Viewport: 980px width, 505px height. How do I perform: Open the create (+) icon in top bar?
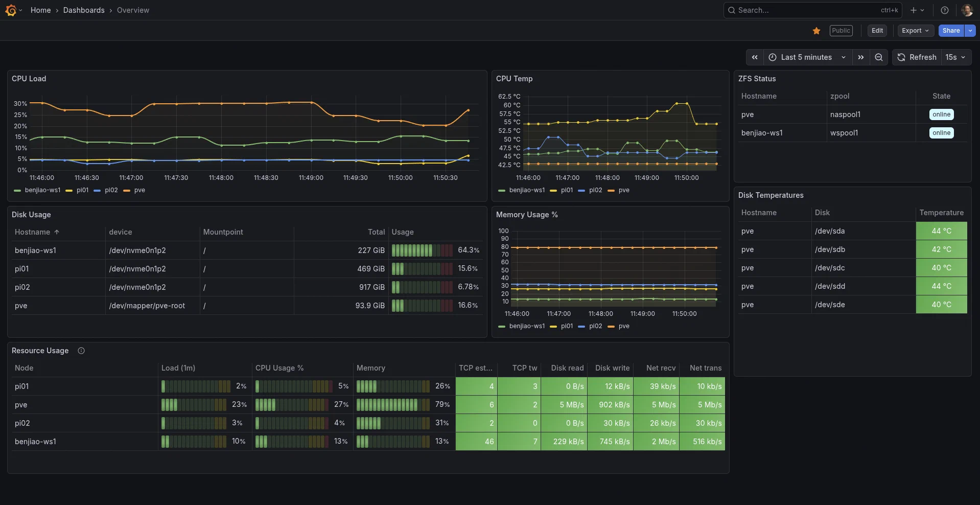914,10
